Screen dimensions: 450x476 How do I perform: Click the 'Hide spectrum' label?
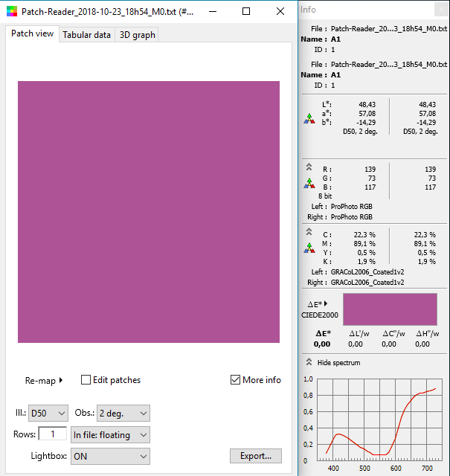338,363
